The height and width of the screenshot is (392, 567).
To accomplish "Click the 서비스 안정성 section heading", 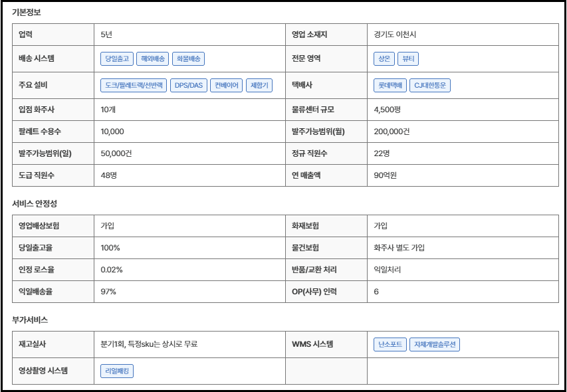I will [35, 204].
